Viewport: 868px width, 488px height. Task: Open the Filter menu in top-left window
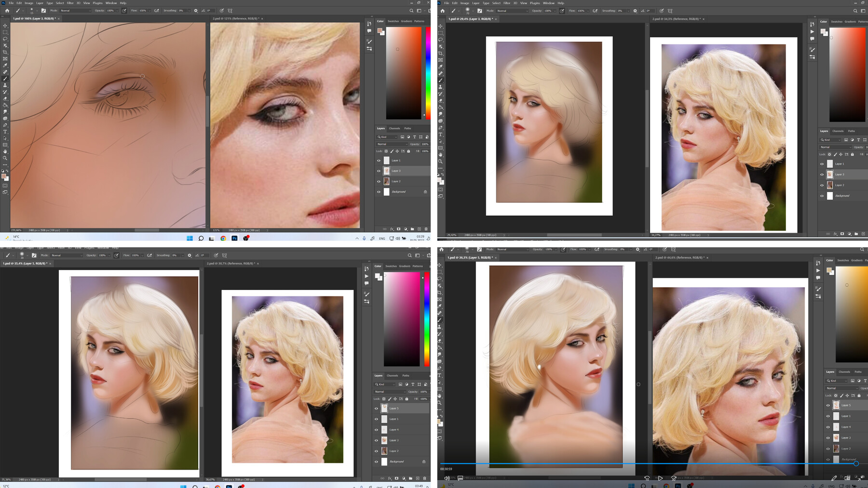[x=70, y=3]
